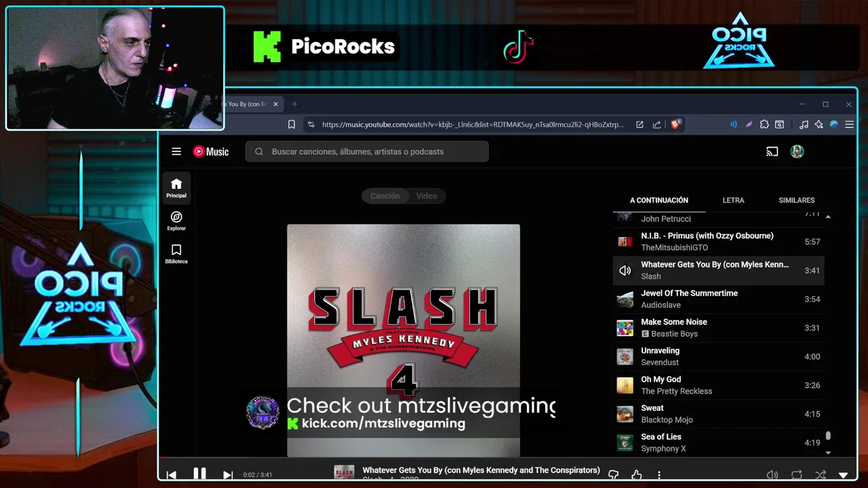Image resolution: width=868 pixels, height=488 pixels.
Task: Pause the playing song
Action: [x=199, y=474]
